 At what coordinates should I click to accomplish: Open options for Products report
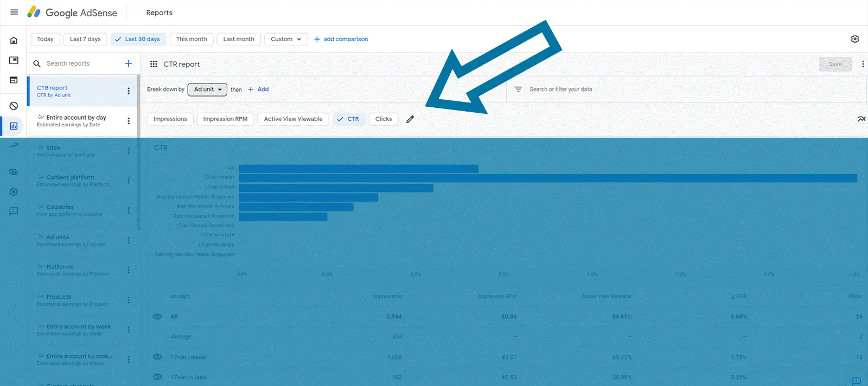click(x=129, y=300)
